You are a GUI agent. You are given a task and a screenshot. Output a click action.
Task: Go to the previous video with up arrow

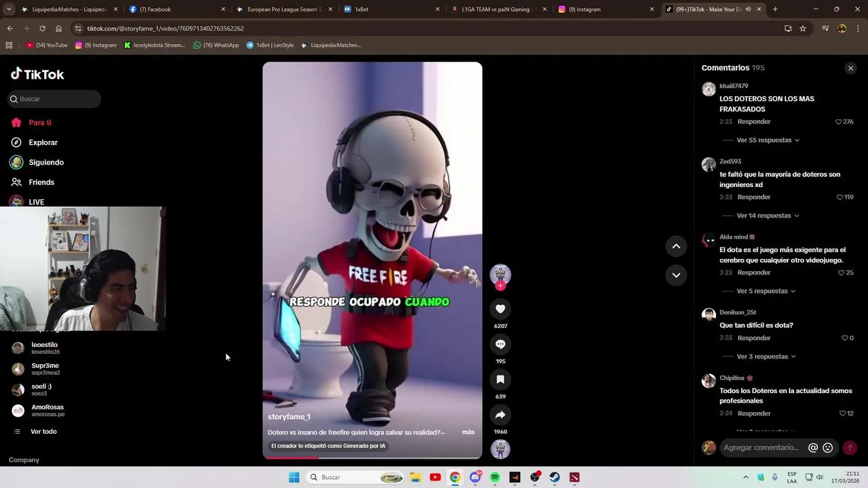click(676, 247)
